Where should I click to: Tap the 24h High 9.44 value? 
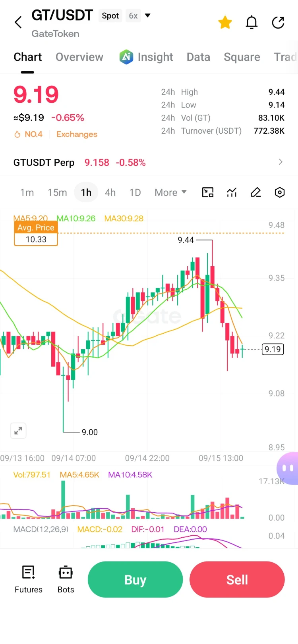pos(277,92)
